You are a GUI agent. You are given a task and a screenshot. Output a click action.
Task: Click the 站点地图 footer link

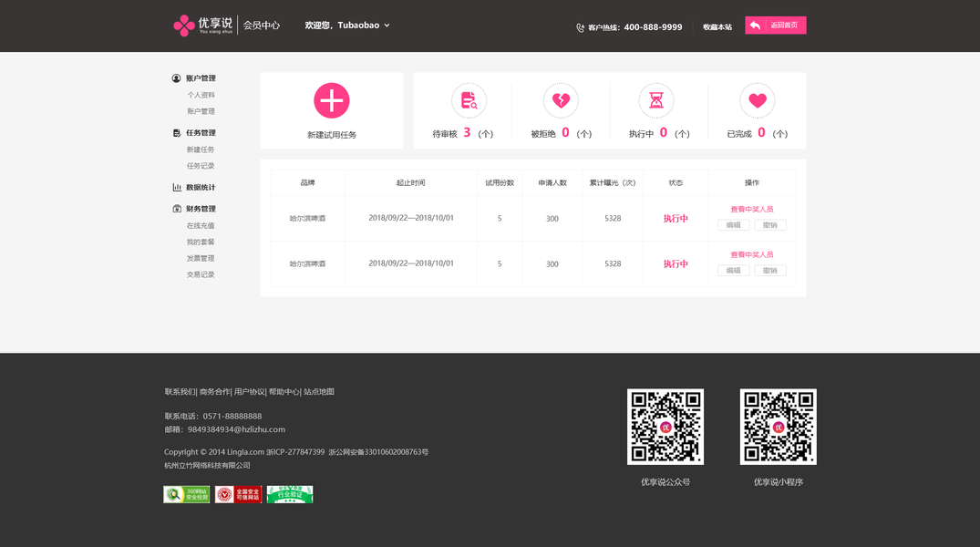(319, 392)
